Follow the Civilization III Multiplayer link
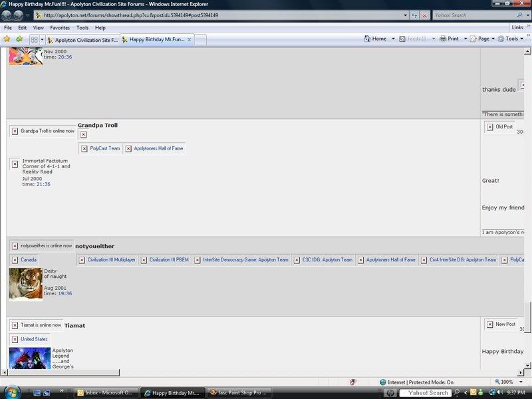The width and height of the screenshot is (532, 399). pyautogui.click(x=111, y=260)
